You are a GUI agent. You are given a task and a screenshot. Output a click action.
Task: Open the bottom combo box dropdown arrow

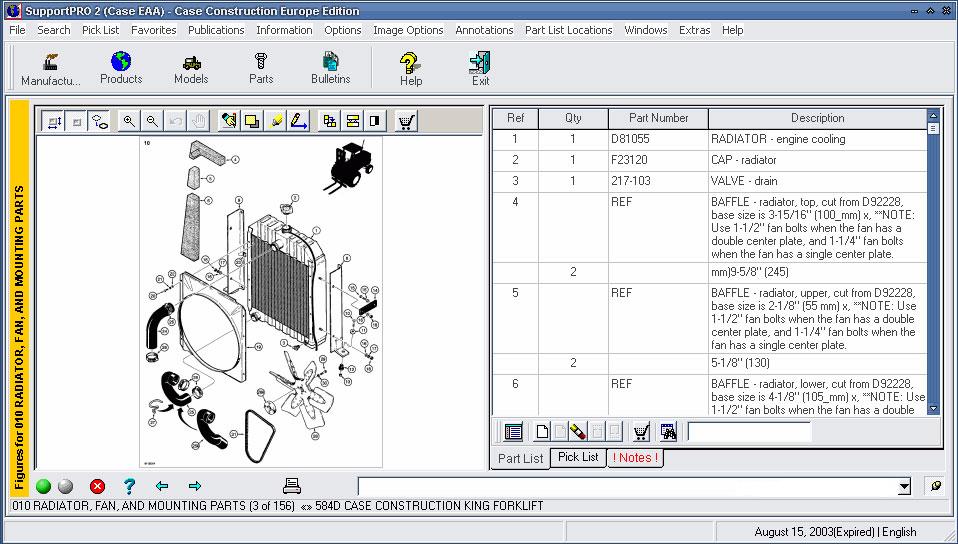(x=904, y=487)
